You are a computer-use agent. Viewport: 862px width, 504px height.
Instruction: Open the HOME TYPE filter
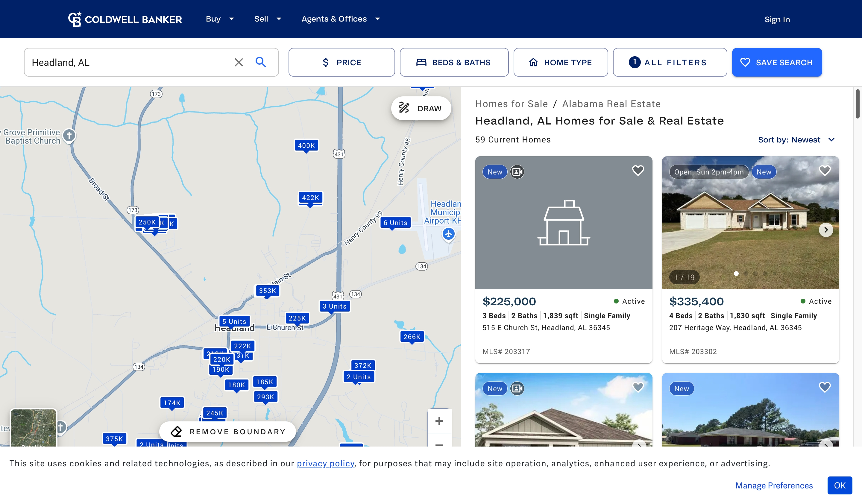tap(560, 62)
